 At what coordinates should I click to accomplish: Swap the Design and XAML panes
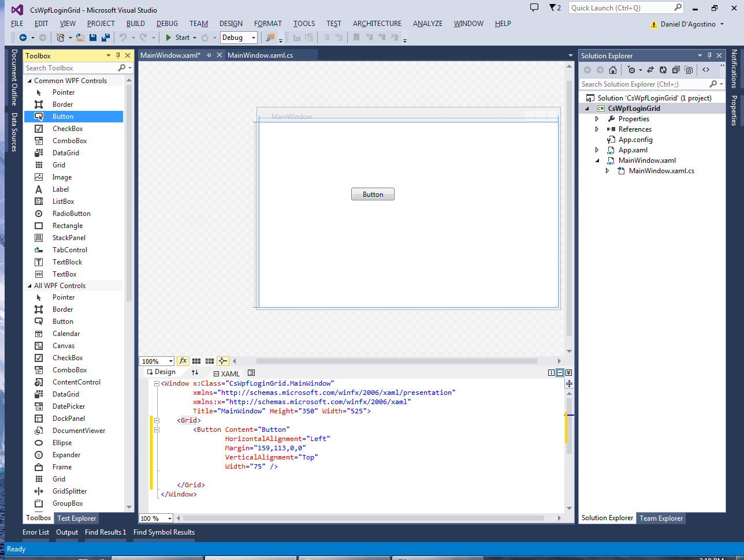click(195, 372)
